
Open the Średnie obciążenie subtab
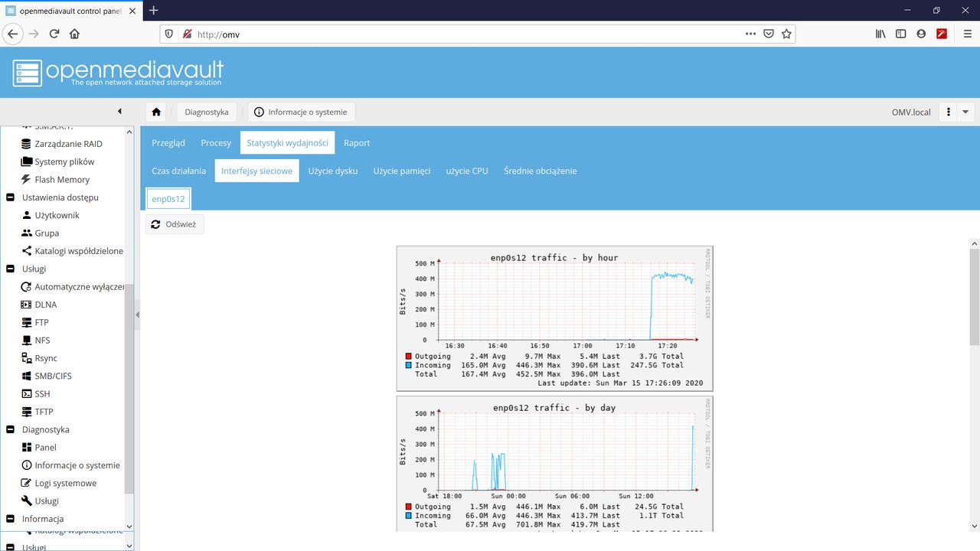(541, 171)
